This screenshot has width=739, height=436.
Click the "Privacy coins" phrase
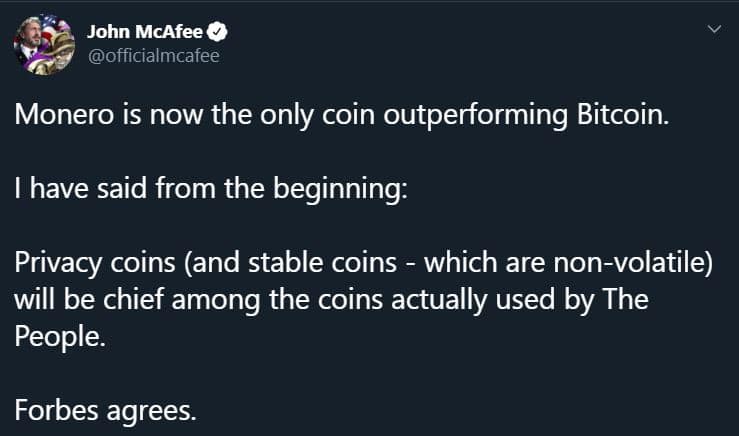(x=87, y=266)
